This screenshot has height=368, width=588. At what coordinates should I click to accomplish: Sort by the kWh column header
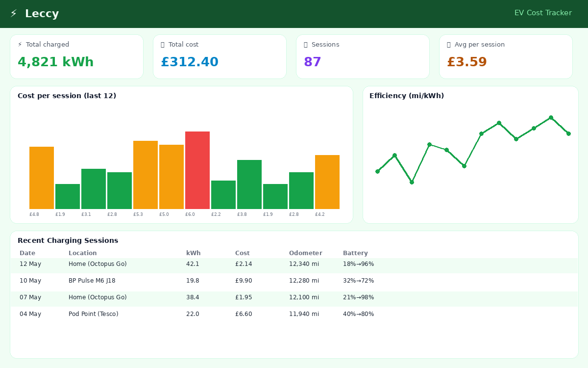tap(194, 253)
